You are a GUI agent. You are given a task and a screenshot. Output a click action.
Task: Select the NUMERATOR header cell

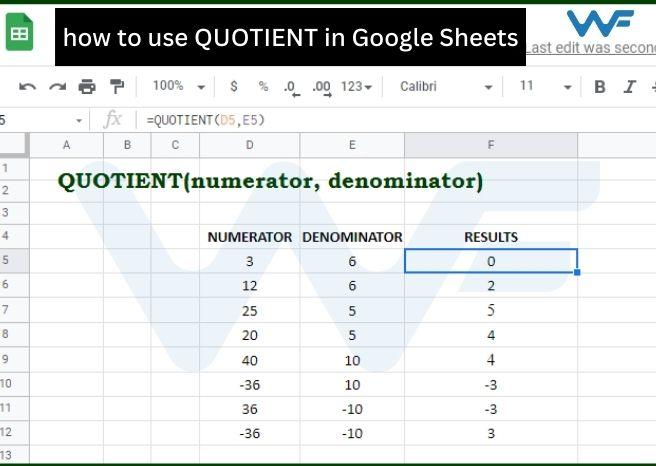[250, 237]
